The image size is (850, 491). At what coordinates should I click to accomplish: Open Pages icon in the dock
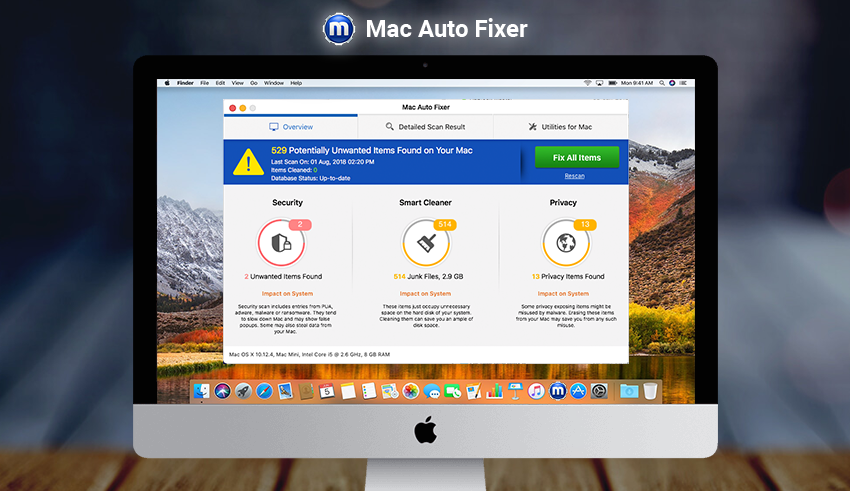(x=473, y=391)
